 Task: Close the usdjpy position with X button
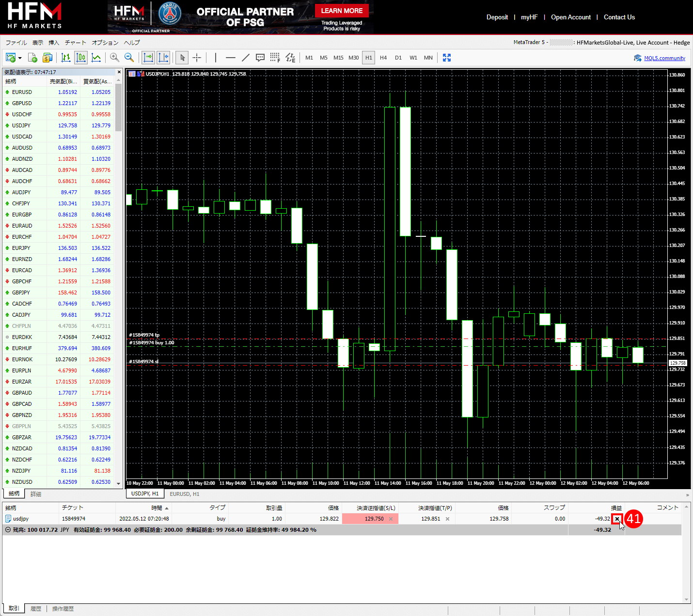pyautogui.click(x=617, y=519)
